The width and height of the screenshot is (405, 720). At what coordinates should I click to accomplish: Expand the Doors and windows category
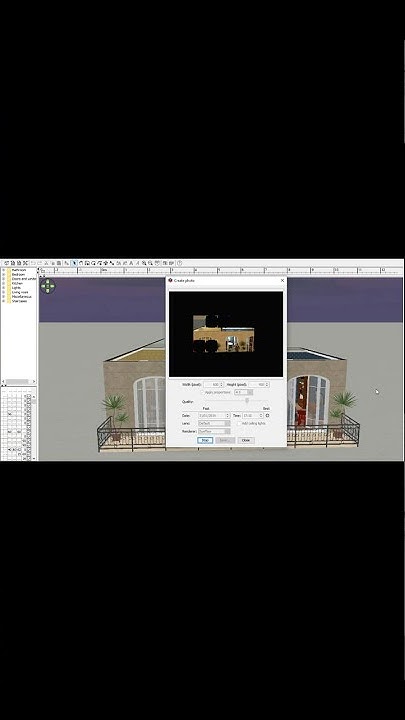coord(4,279)
